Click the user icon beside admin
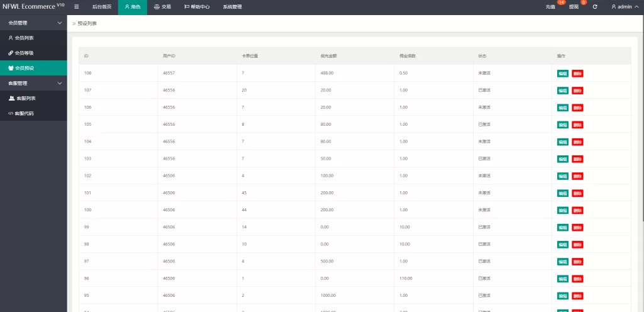 (614, 7)
